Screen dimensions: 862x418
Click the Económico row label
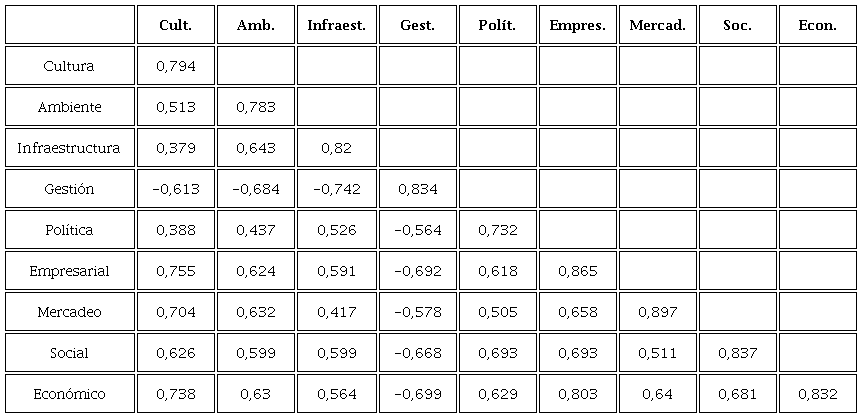69,394
